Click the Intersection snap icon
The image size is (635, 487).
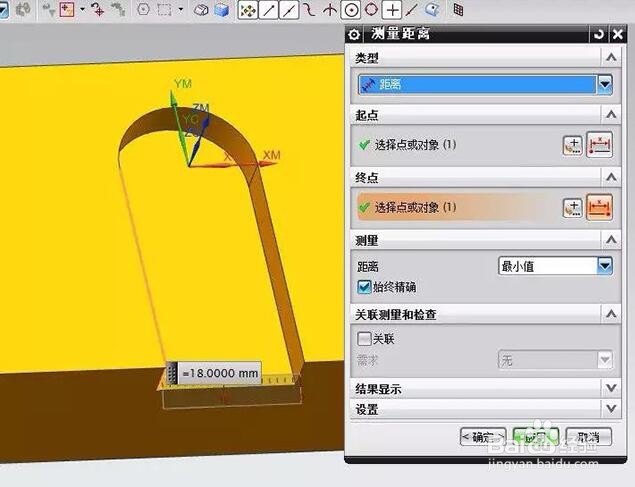[330, 10]
